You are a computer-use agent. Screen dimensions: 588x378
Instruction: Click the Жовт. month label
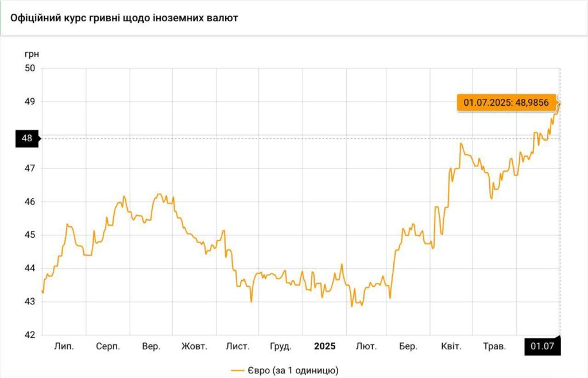[194, 346]
